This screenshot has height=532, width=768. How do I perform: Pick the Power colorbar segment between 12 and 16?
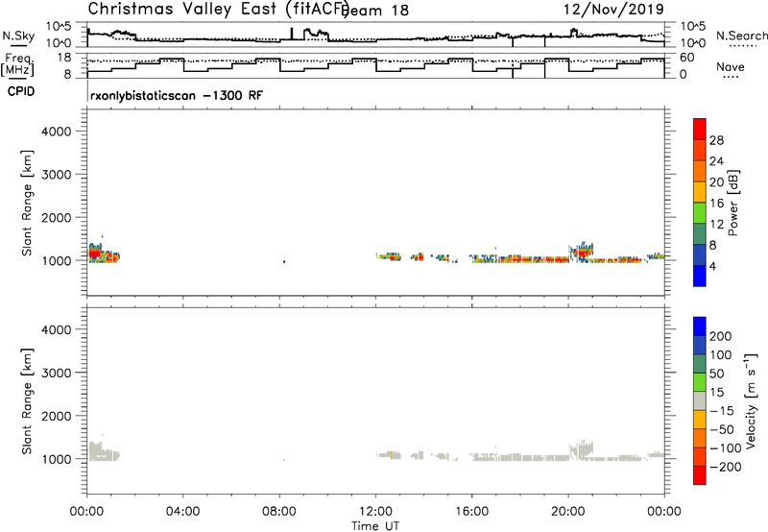(700, 212)
